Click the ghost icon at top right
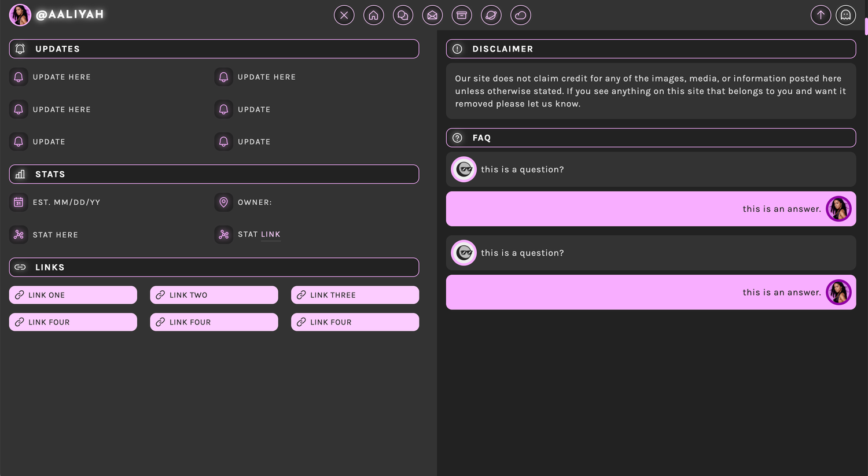 click(x=845, y=15)
